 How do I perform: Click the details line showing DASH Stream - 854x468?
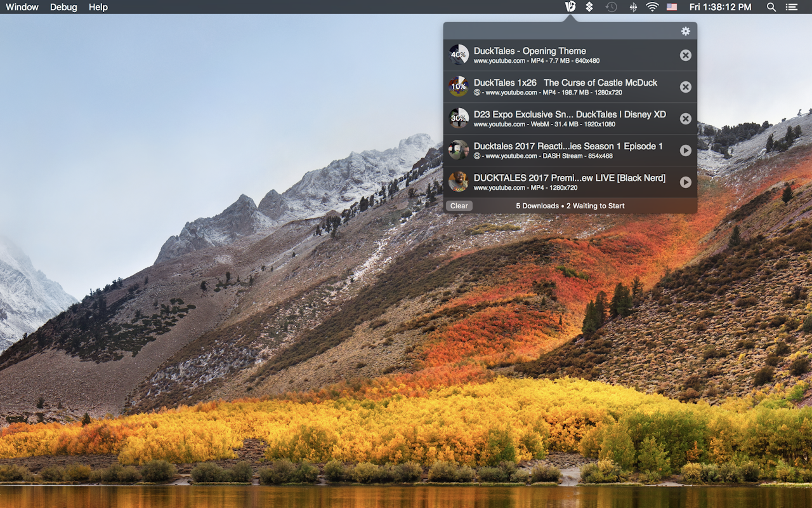coord(543,156)
